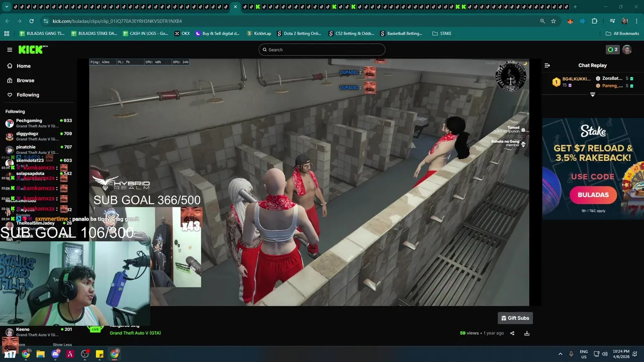Open BULADAS STAKE DA bookmark
644x362 pixels.
pos(94,34)
